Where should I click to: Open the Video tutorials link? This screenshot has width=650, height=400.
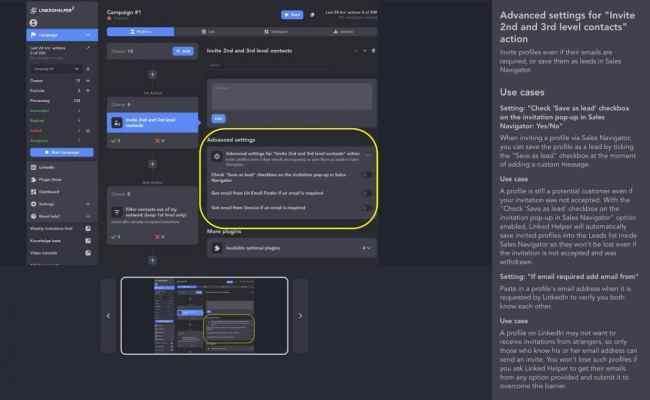pyautogui.click(x=44, y=253)
